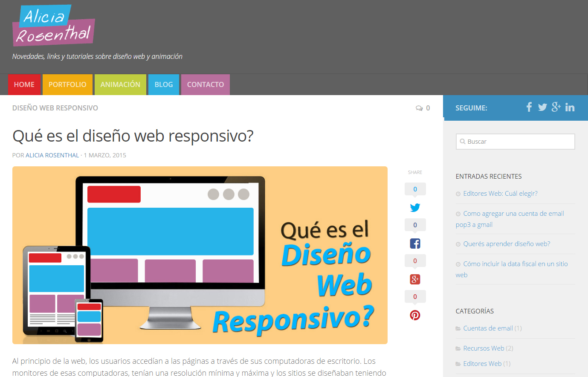The height and width of the screenshot is (377, 588).
Task: Share the post on Facebook square icon
Action: [x=415, y=244]
